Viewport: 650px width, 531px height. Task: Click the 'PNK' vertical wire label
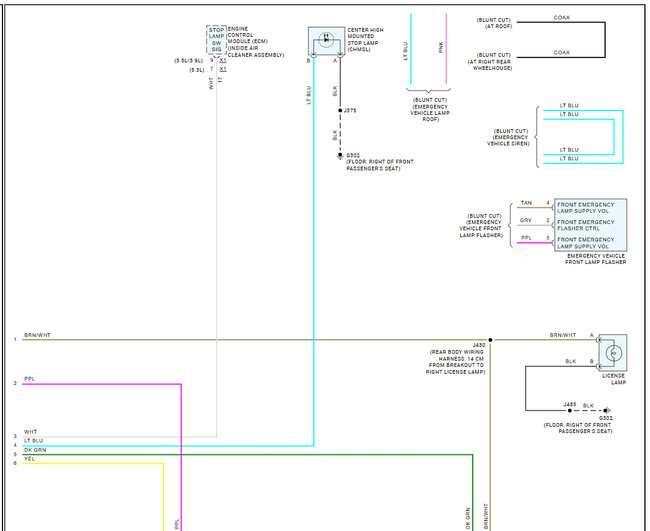[x=441, y=47]
